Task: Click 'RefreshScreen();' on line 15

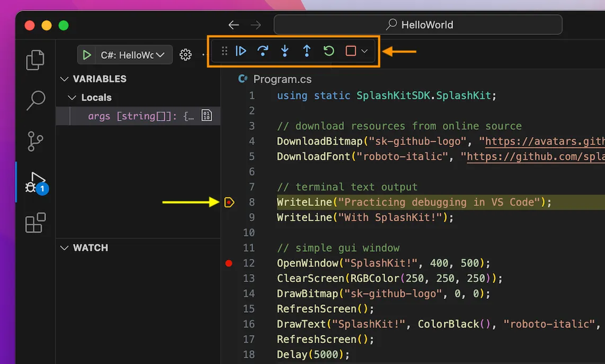Action: point(326,309)
